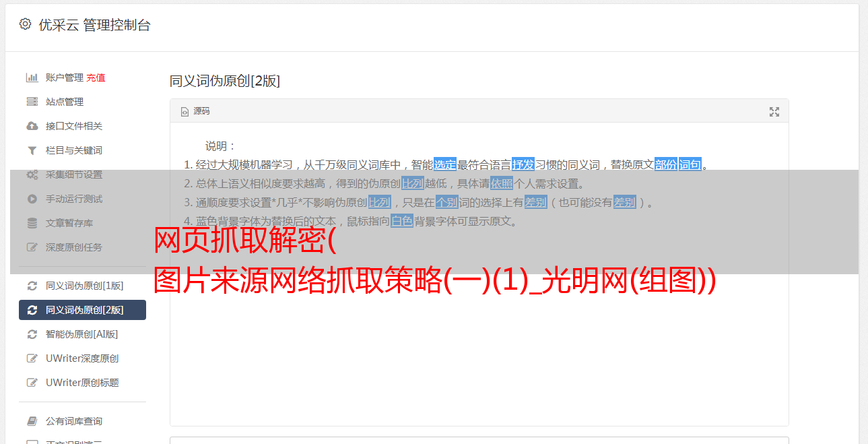Select the 站点管理 server icon
Image resolution: width=868 pixels, height=444 pixels.
[32, 102]
